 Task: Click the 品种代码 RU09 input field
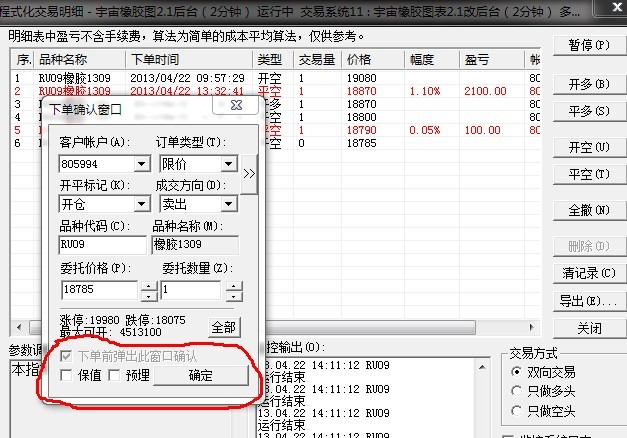[x=103, y=244]
